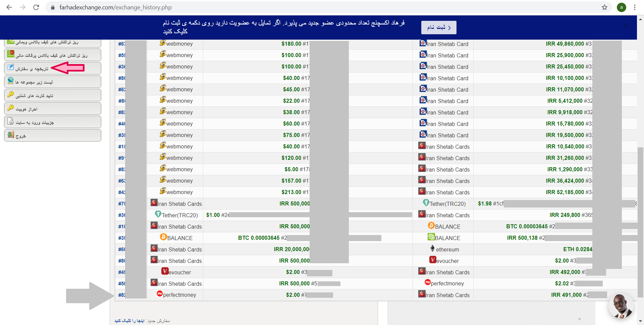Screen dimensions: 644x325
Task: Bookmark this page with the star icon
Action: point(604,7)
